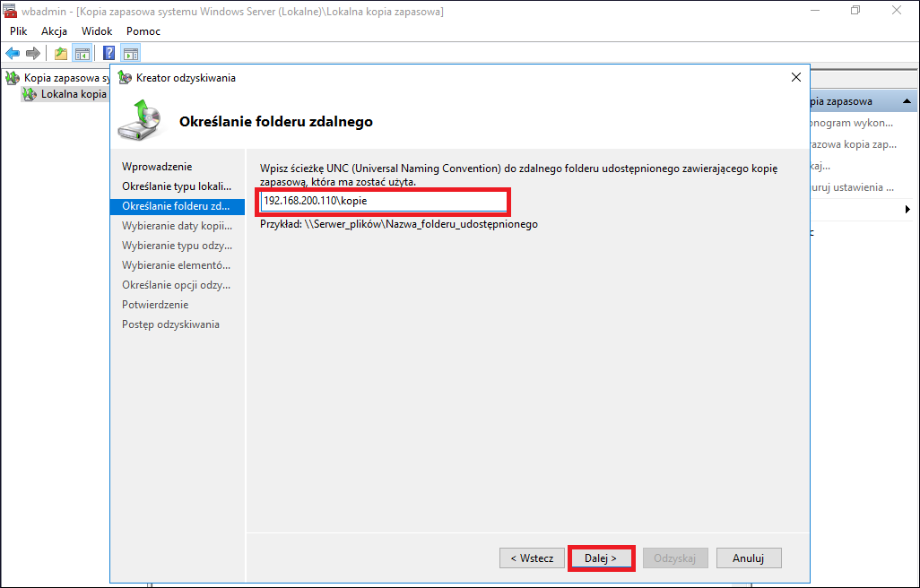The width and height of the screenshot is (920, 588).
Task: Click the Up one level folder icon
Action: click(x=61, y=54)
